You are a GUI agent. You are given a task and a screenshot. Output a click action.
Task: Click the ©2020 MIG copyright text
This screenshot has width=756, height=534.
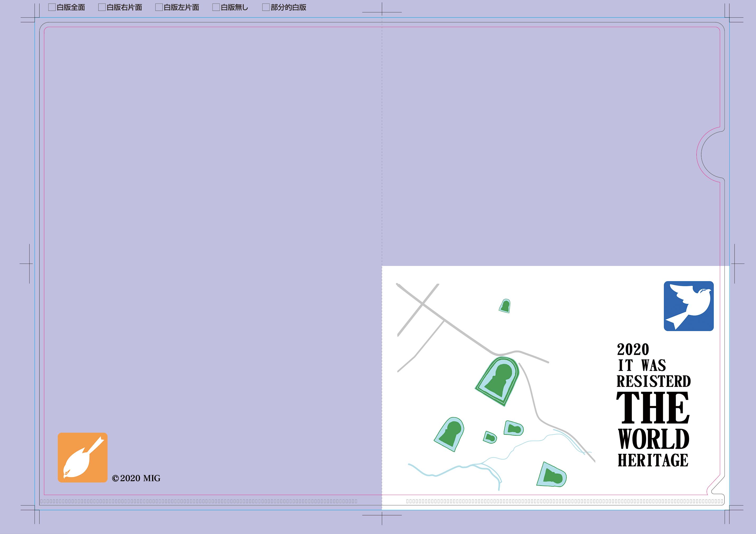pos(136,478)
